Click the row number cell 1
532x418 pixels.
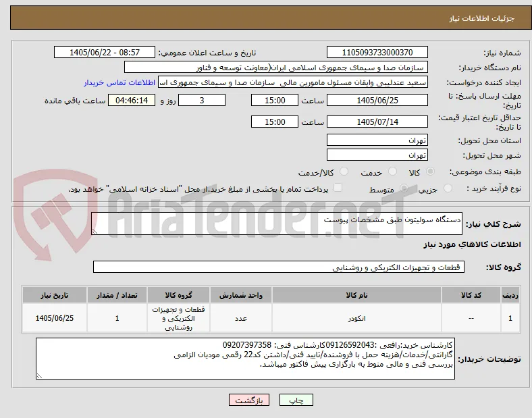(x=510, y=318)
